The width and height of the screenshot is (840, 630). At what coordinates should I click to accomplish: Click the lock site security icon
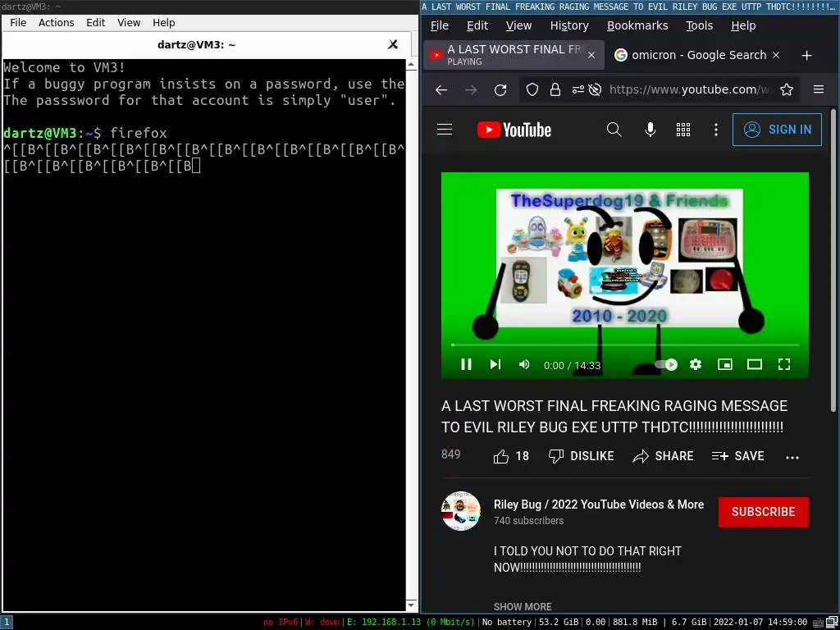(x=555, y=89)
